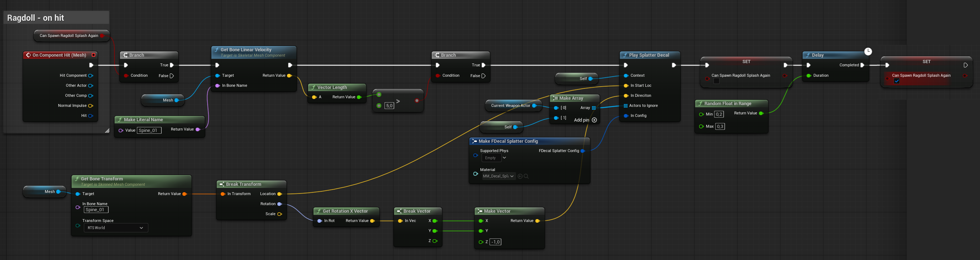Click the Actors to Ignore array pin
Screen dimensions: 980x260
(625, 106)
